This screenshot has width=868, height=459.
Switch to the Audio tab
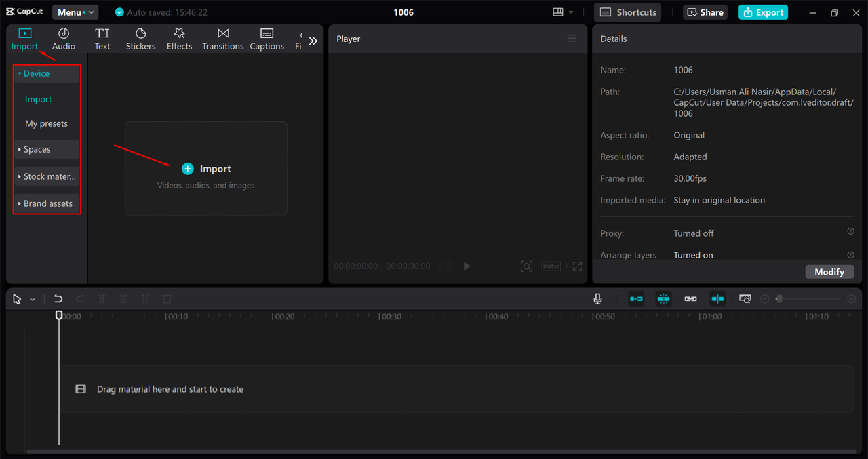point(64,39)
